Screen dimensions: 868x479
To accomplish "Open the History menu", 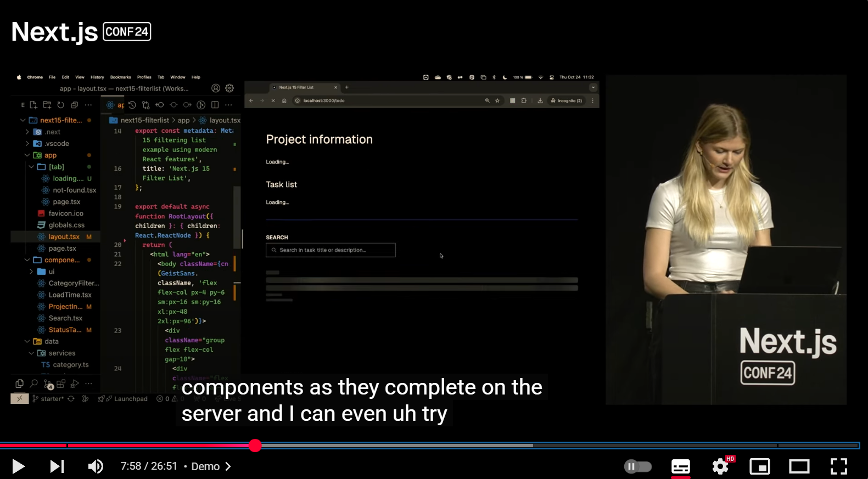I will pyautogui.click(x=97, y=77).
